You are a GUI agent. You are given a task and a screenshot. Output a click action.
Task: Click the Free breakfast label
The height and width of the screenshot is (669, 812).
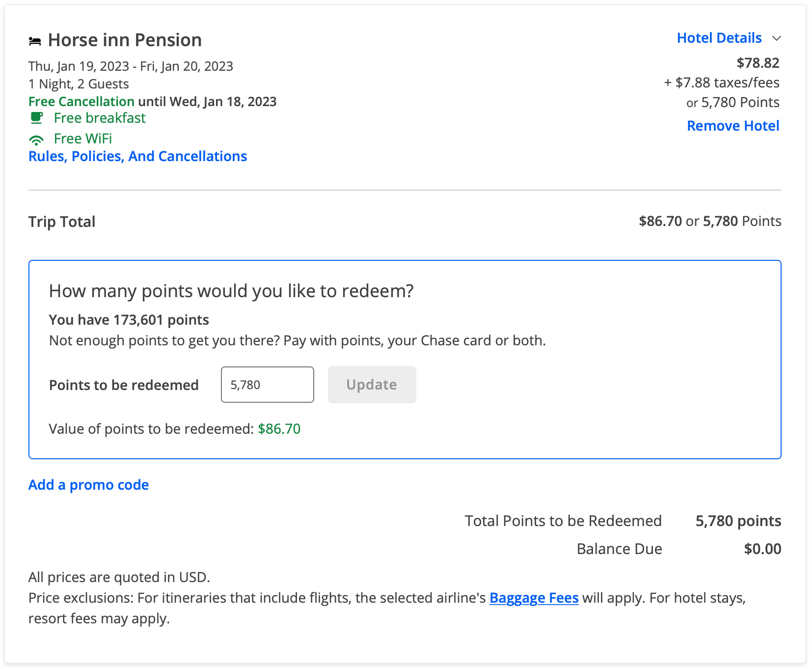pos(100,118)
